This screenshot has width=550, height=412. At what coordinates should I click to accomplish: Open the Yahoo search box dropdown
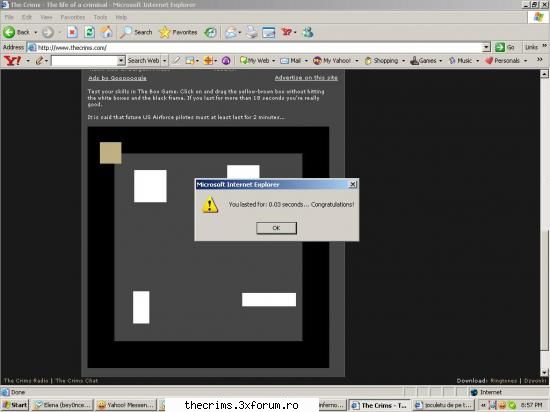coord(121,61)
